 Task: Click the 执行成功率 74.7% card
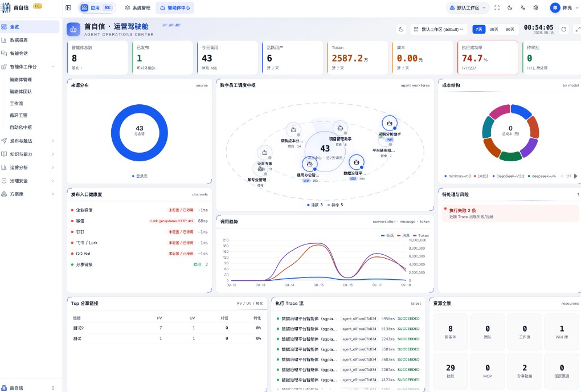tap(488, 58)
